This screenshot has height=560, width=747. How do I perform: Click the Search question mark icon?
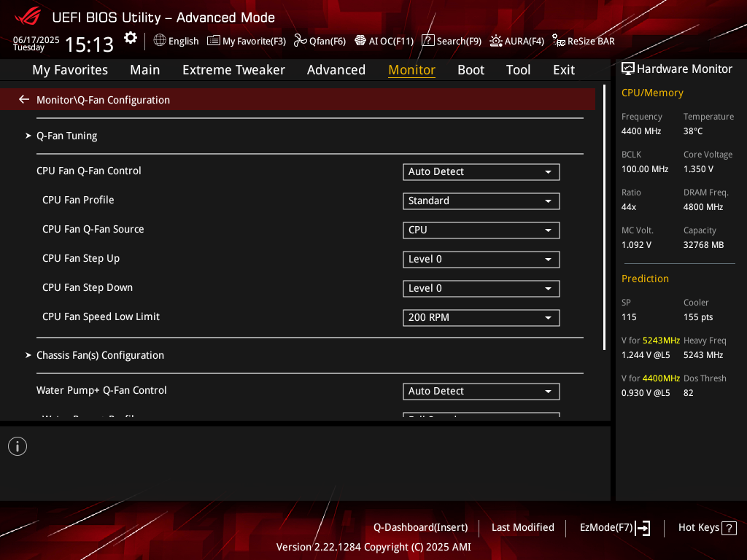[427, 41]
